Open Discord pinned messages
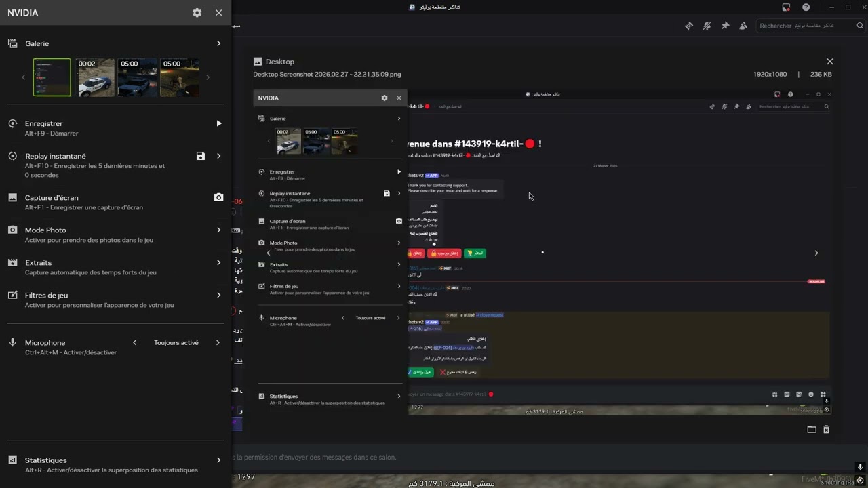Image resolution: width=868 pixels, height=488 pixels. [x=725, y=26]
